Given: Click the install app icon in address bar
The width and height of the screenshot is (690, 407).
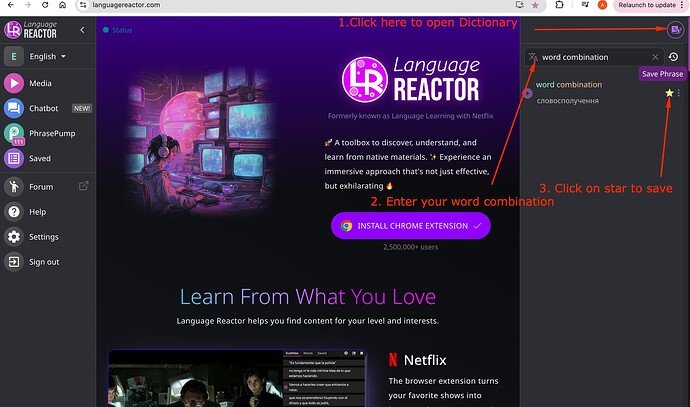Looking at the screenshot, I should click(x=520, y=5).
